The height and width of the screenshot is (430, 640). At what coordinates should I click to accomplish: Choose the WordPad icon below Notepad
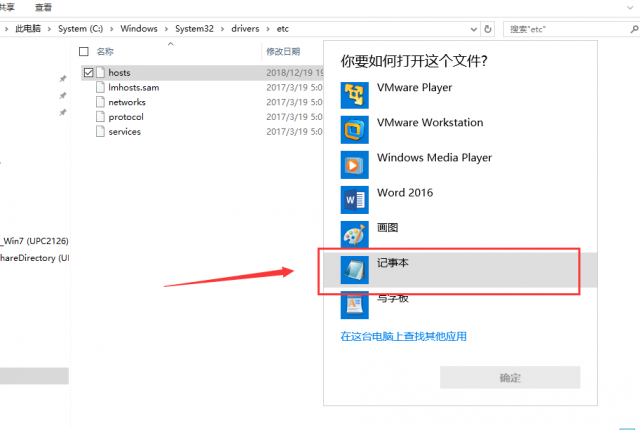(x=354, y=305)
